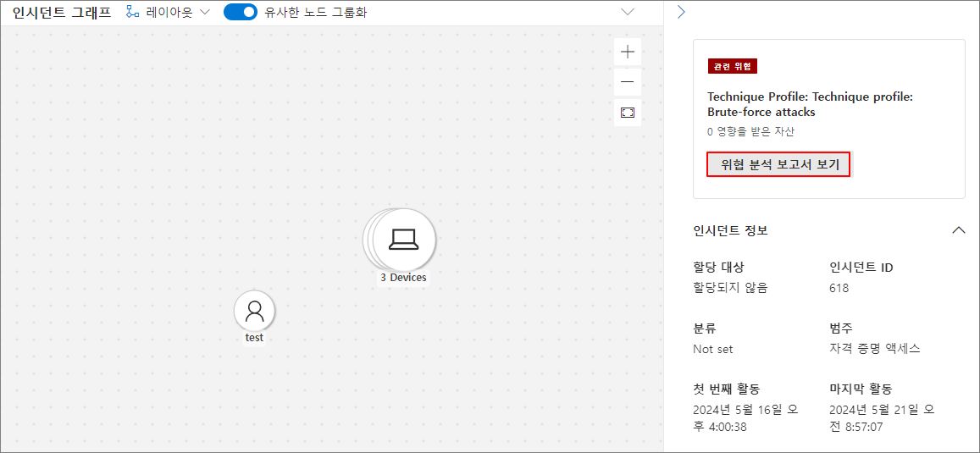Select the test user node
This screenshot has width=980, height=453.
click(x=254, y=311)
